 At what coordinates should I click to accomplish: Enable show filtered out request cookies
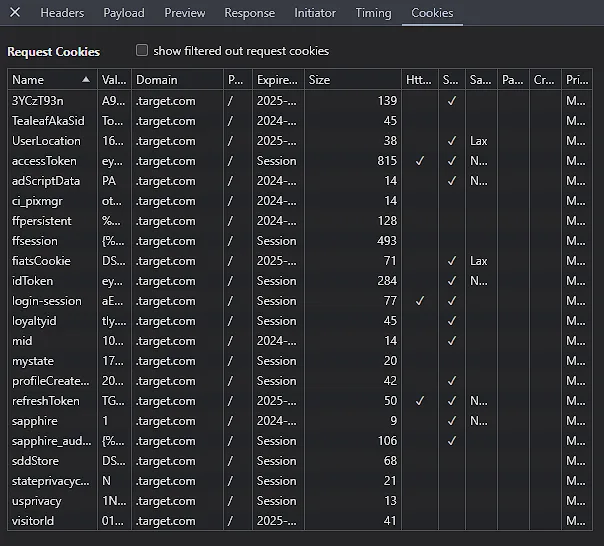[x=142, y=50]
